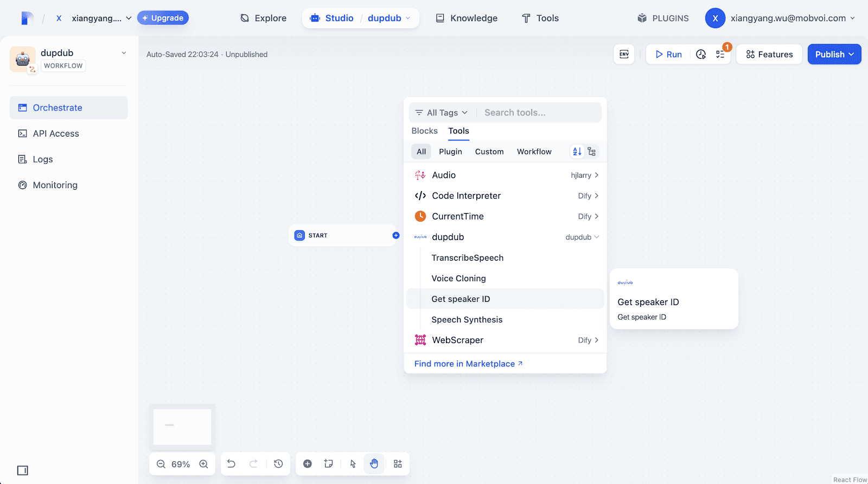Open the version history clock icon

coord(278,463)
